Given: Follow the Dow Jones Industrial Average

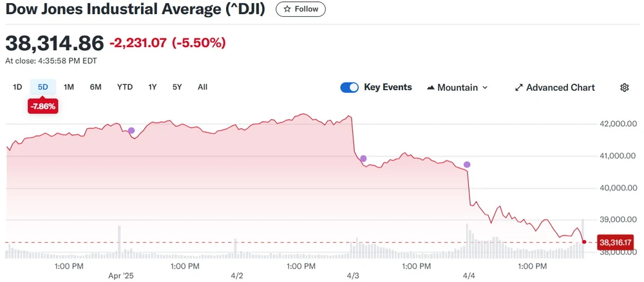Looking at the screenshot, I should pyautogui.click(x=301, y=10).
